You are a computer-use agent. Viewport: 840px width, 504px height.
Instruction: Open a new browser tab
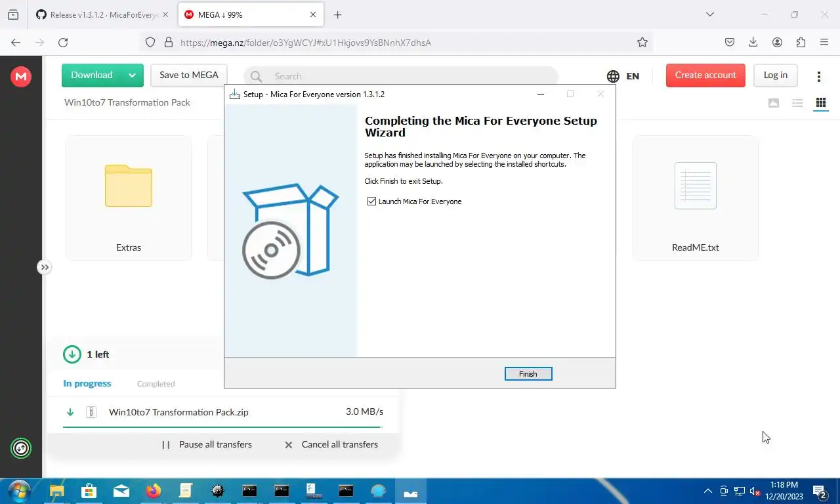337,14
